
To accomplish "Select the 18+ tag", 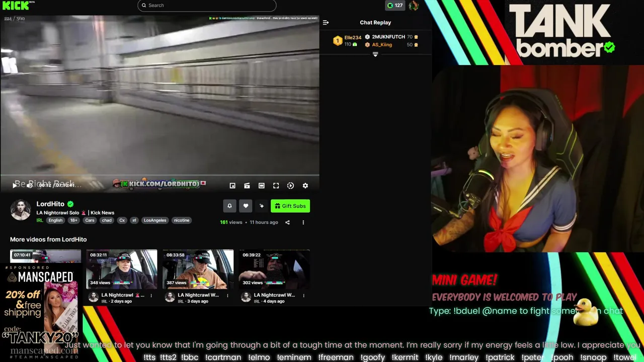I will point(74,220).
